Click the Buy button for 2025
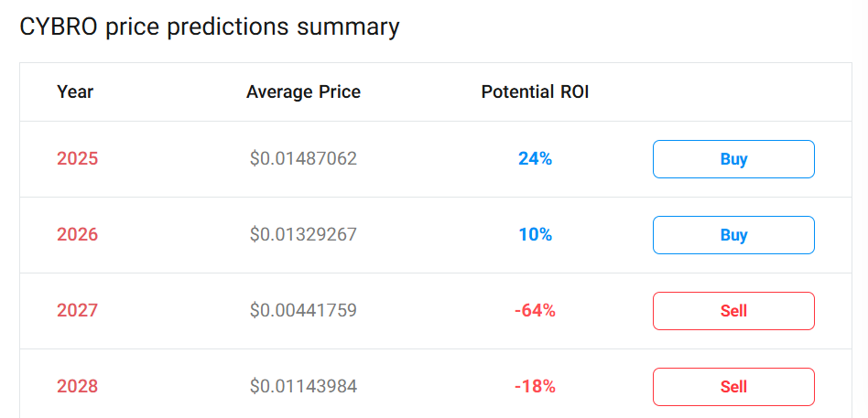868x418 pixels. point(733,159)
